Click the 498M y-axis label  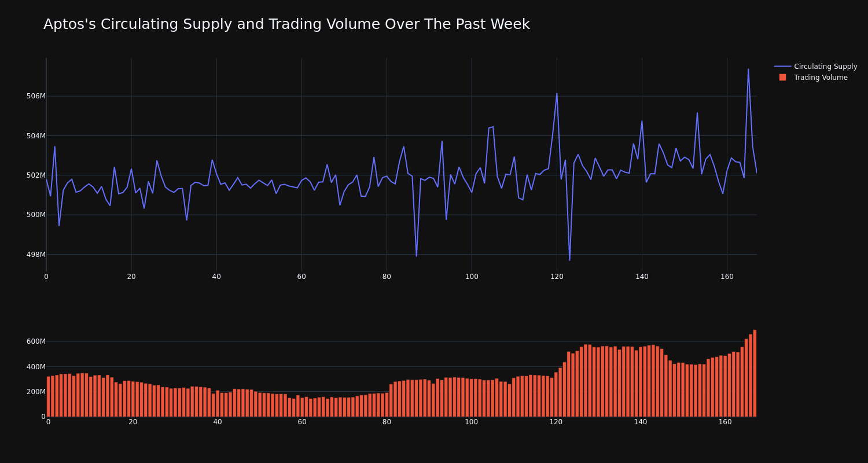tap(36, 255)
